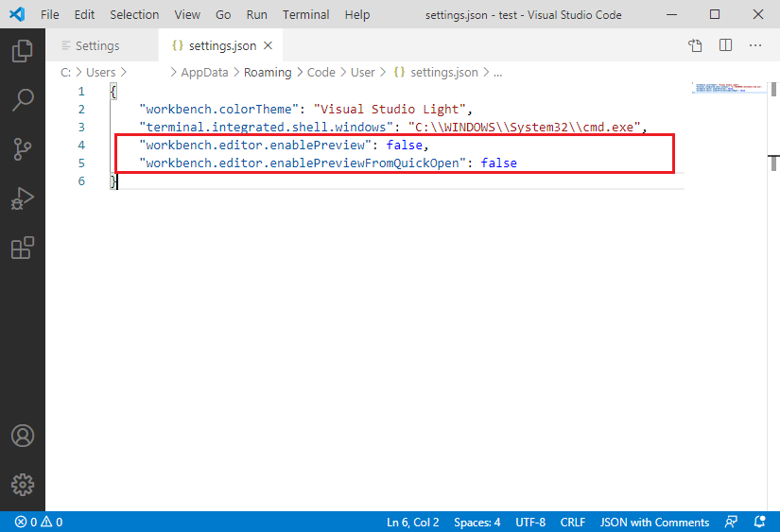Open the Selection menu
780x532 pixels.
(x=134, y=15)
